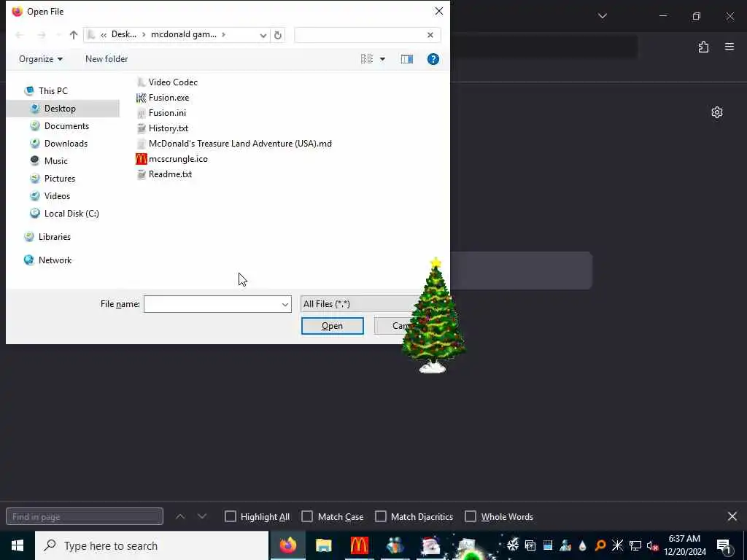
Task: Open File Explorer from taskbar
Action: [323, 545]
